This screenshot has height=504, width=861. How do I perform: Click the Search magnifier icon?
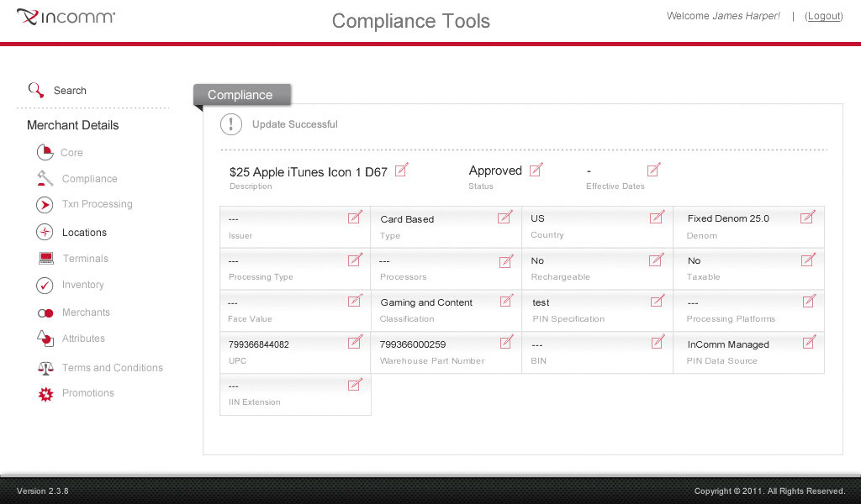pos(35,90)
